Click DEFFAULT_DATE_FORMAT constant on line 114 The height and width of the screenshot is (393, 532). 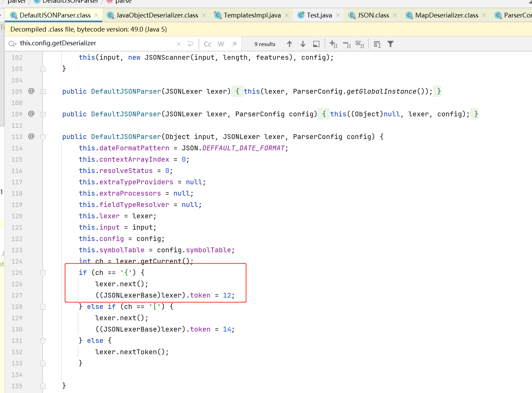click(x=244, y=148)
